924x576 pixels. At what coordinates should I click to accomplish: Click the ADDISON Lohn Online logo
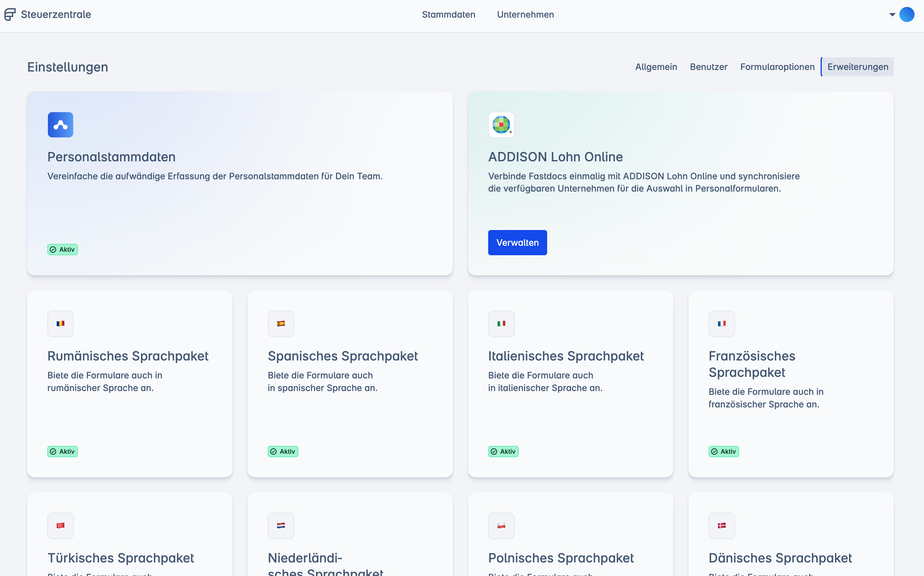click(501, 124)
